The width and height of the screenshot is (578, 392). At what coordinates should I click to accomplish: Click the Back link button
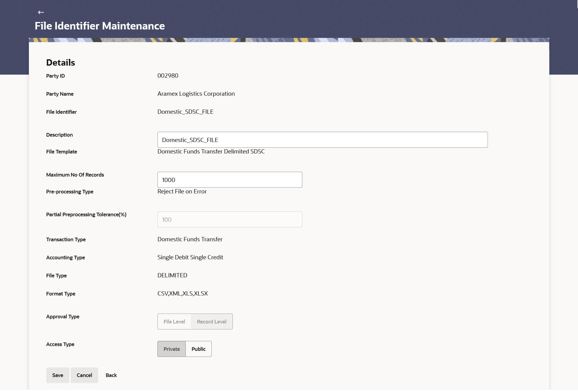[111, 375]
